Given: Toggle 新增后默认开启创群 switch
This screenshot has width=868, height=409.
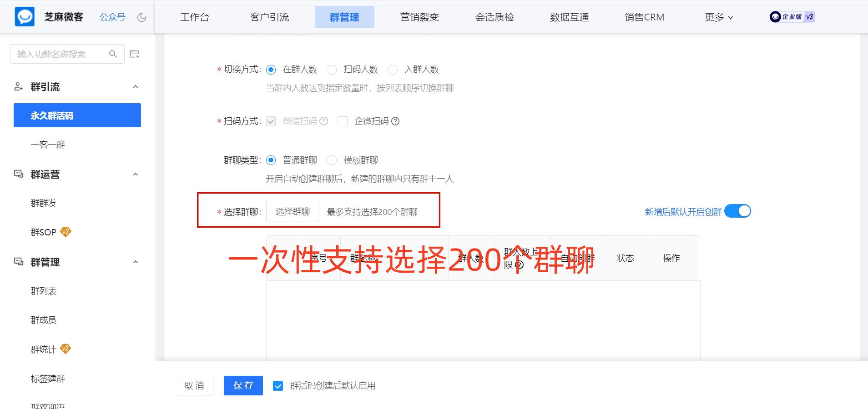Looking at the screenshot, I should coord(737,211).
